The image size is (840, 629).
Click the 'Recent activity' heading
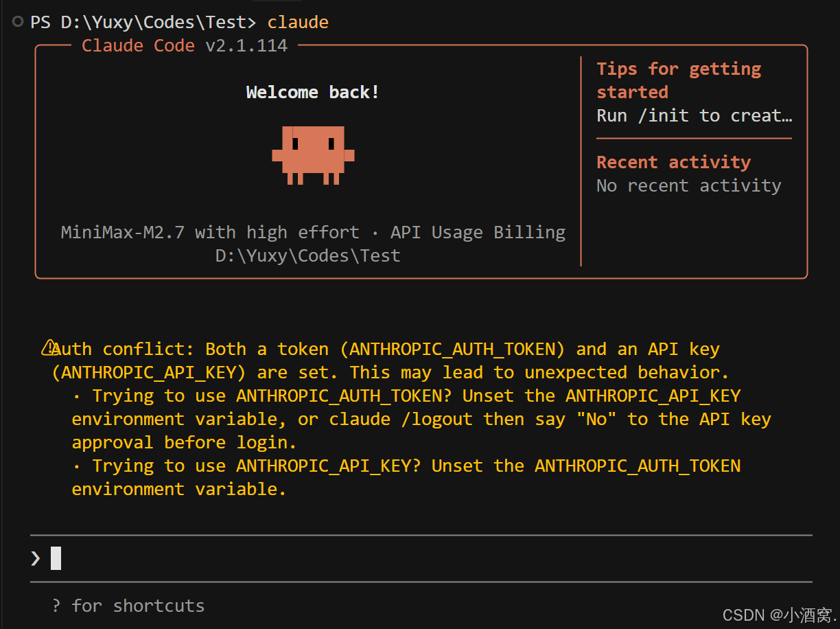[673, 162]
